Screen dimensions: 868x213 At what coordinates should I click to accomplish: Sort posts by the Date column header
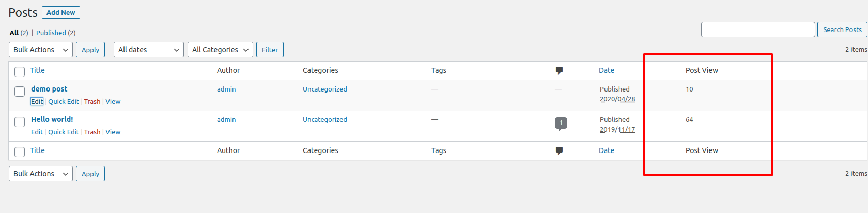(x=607, y=70)
